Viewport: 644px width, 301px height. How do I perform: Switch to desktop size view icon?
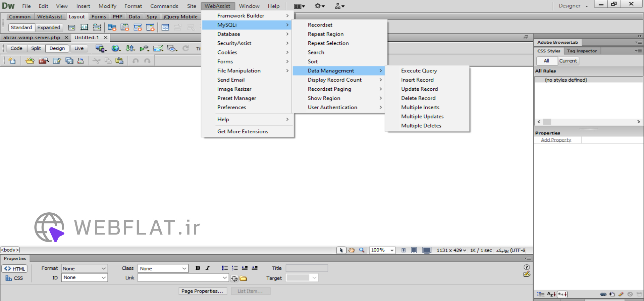tap(427, 250)
